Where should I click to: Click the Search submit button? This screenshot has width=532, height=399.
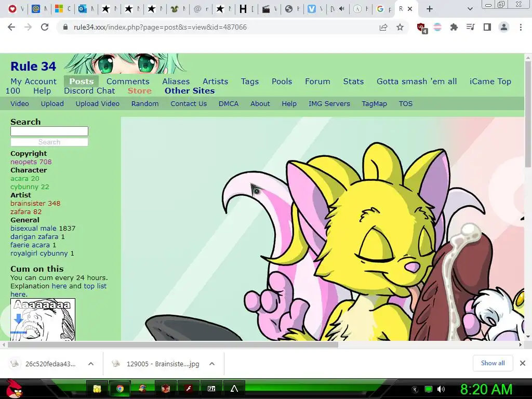coord(49,142)
